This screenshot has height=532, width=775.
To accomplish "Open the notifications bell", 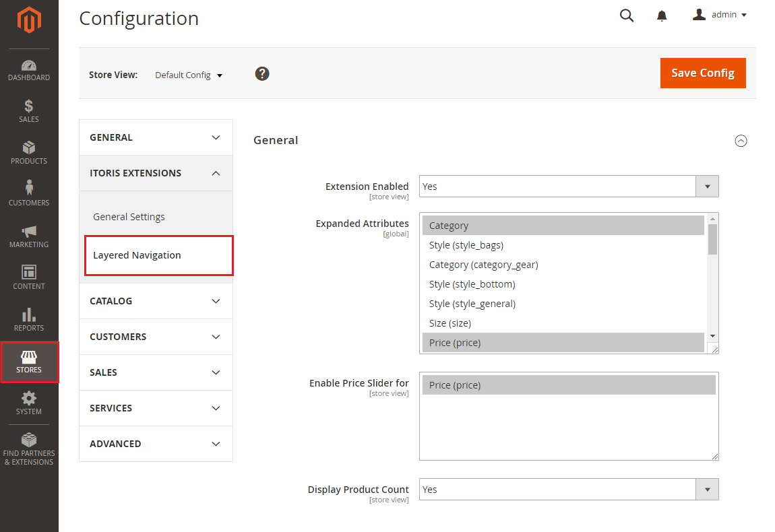I will tap(662, 14).
